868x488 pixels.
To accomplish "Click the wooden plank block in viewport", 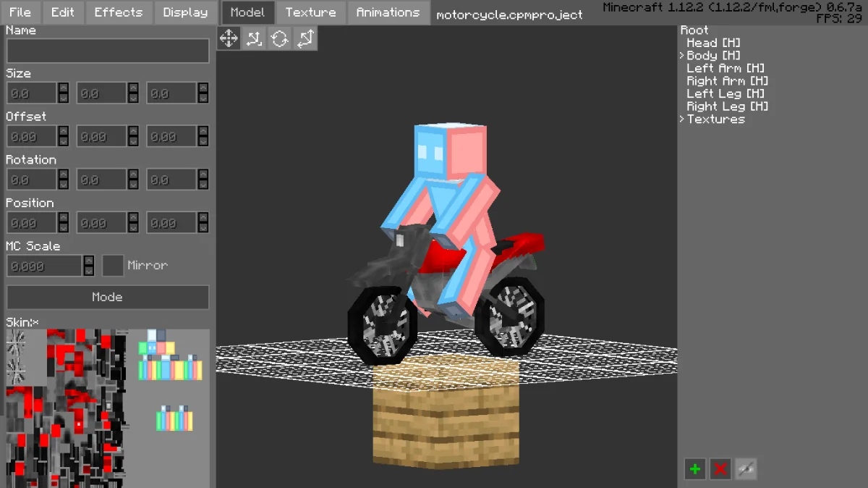I will point(446,413).
